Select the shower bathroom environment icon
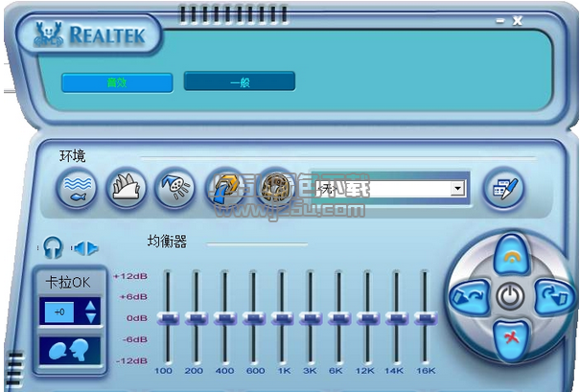Screen dimensions: 580x392 click(175, 189)
